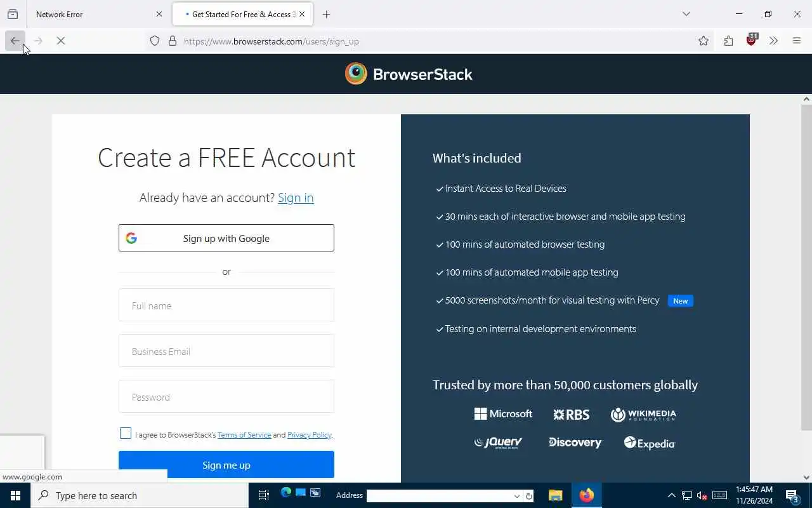
Task: Show hidden system tray icons
Action: coord(671,495)
